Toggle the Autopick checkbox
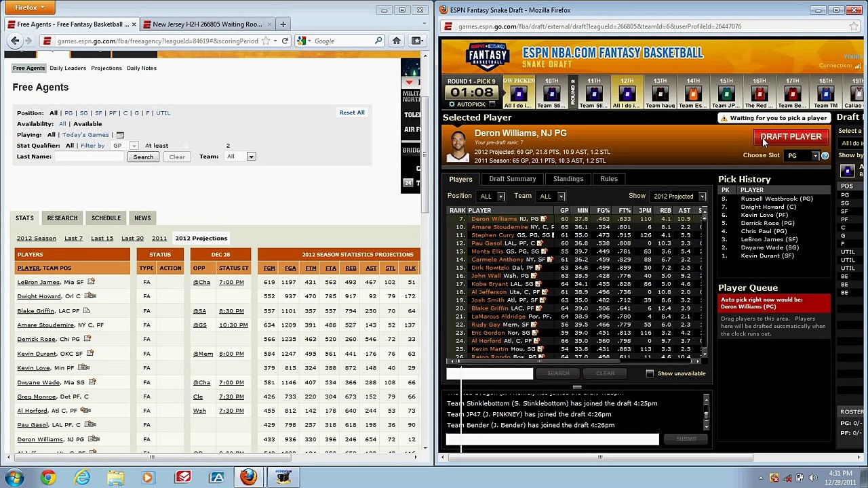The height and width of the screenshot is (488, 868). pos(492,104)
